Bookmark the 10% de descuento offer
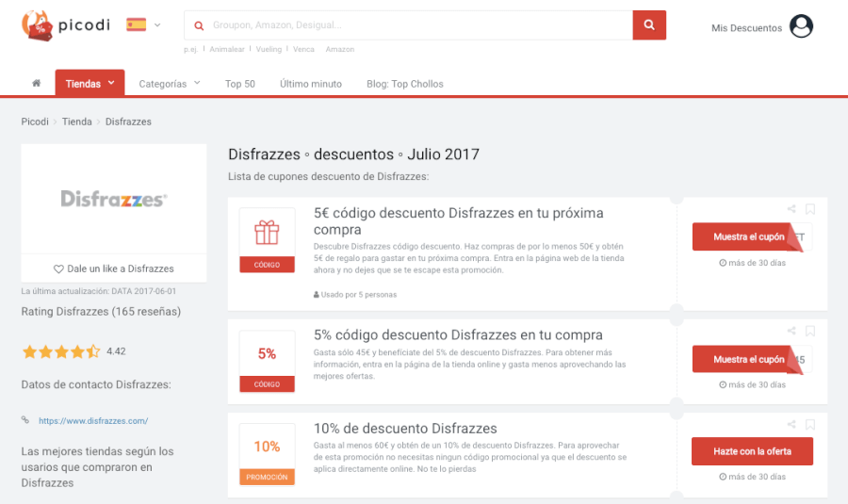The height and width of the screenshot is (504, 848). tap(809, 425)
